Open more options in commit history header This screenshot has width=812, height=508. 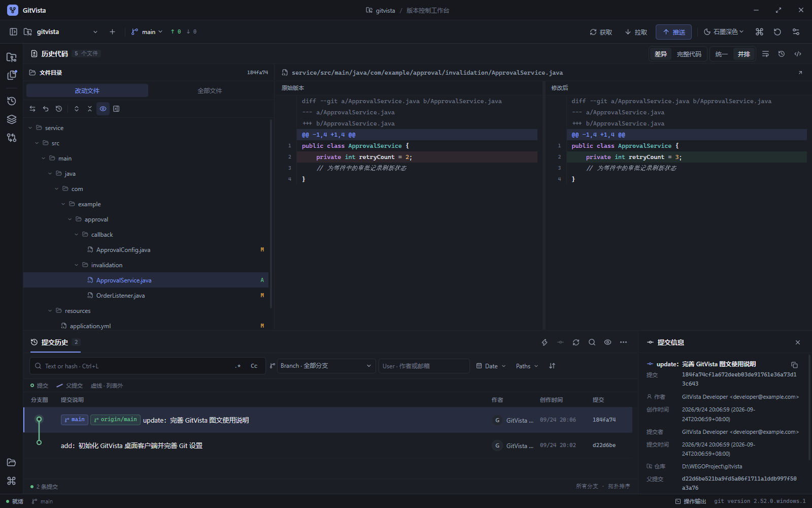[x=623, y=342]
